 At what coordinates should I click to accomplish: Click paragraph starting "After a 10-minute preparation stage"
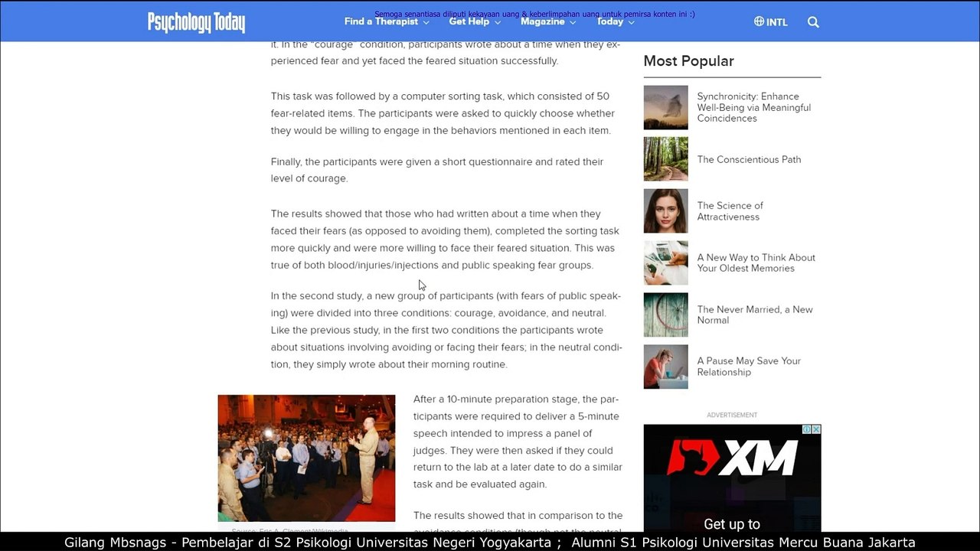pyautogui.click(x=518, y=442)
